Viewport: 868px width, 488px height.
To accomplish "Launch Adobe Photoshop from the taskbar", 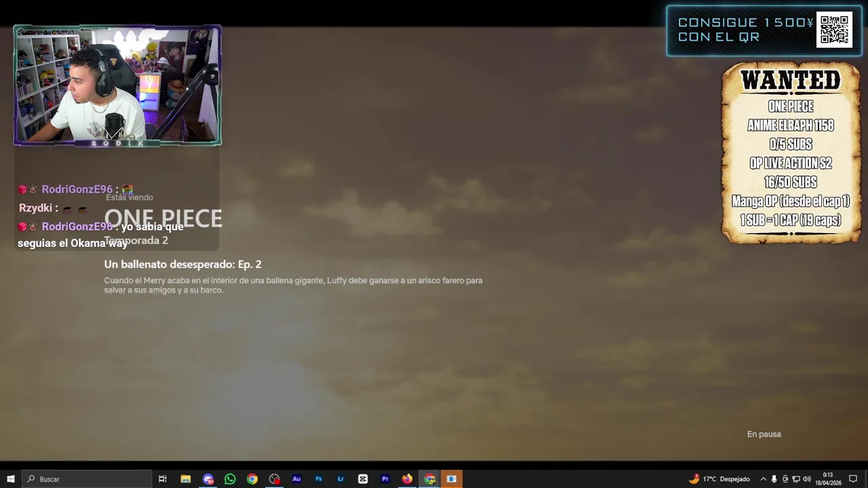I will coord(319,479).
